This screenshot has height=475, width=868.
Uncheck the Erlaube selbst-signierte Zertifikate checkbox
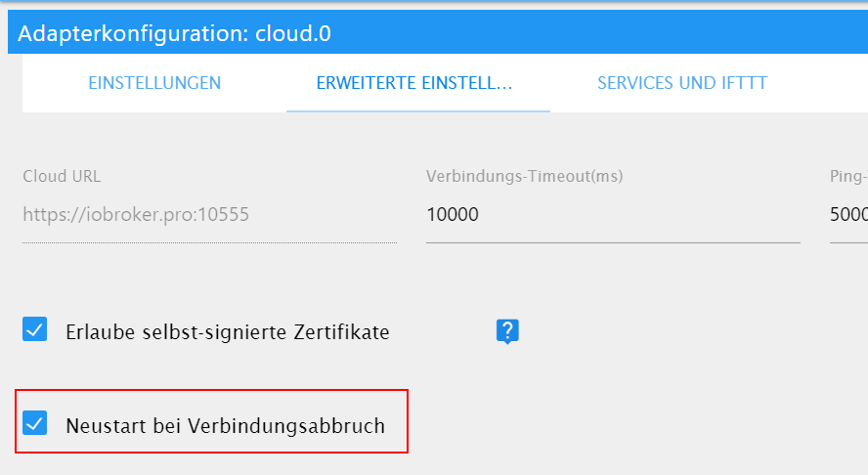35,329
